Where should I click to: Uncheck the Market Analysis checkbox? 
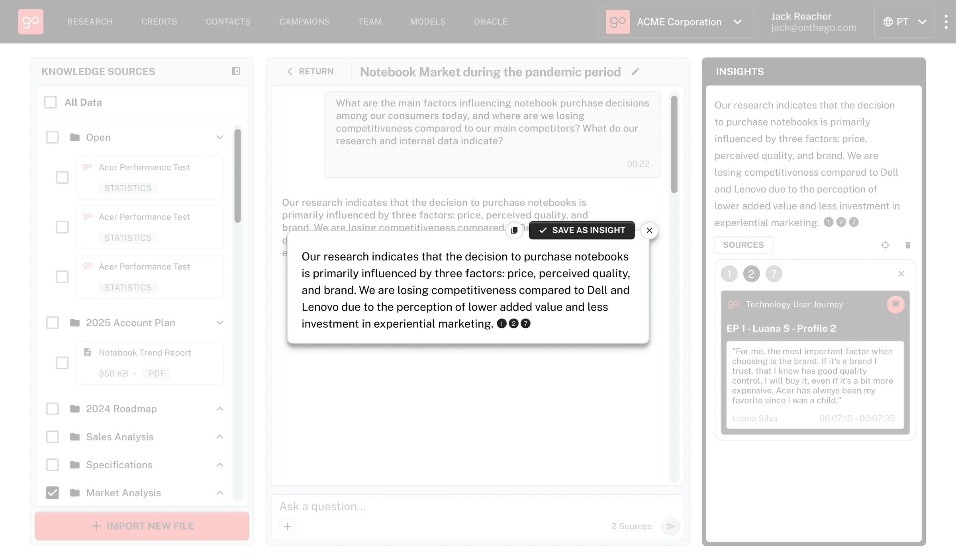point(53,493)
